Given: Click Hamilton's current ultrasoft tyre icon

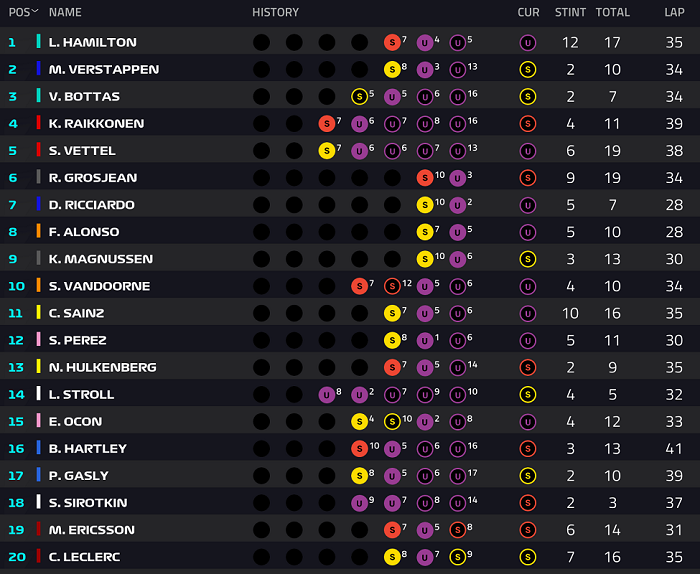Looking at the screenshot, I should (x=528, y=43).
